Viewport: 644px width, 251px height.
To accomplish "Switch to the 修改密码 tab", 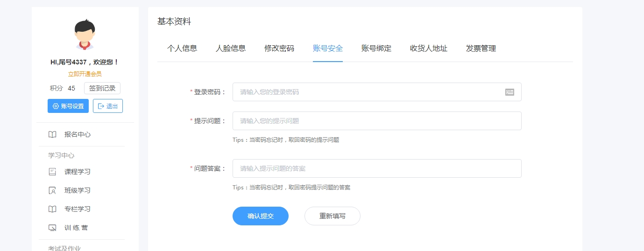I will click(x=279, y=48).
